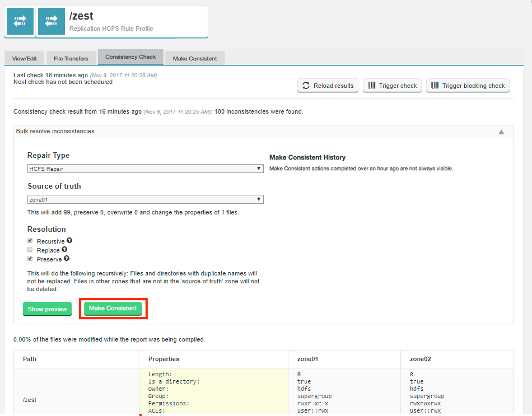This screenshot has height=416, width=532.
Task: Click the Trigger blocking check button
Action: click(468, 86)
